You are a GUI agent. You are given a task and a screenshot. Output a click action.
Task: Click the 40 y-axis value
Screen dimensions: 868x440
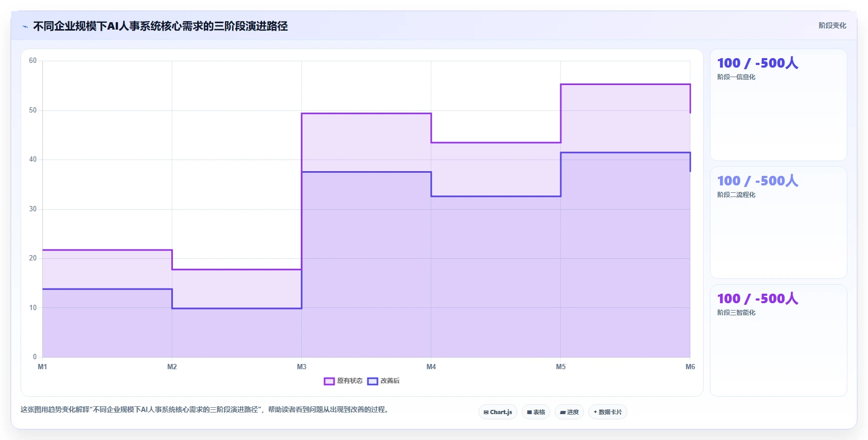(x=33, y=160)
